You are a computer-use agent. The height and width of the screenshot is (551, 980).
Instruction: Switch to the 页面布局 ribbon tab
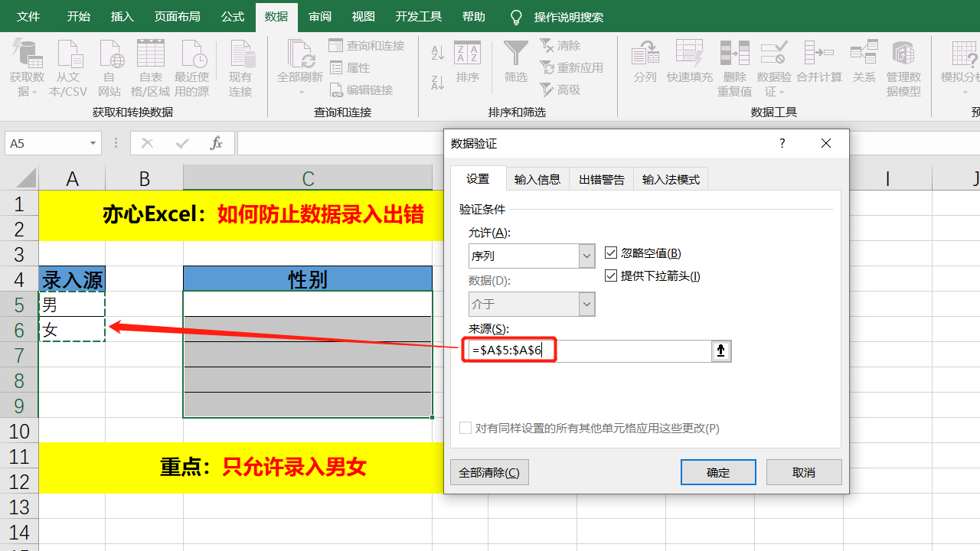point(177,17)
